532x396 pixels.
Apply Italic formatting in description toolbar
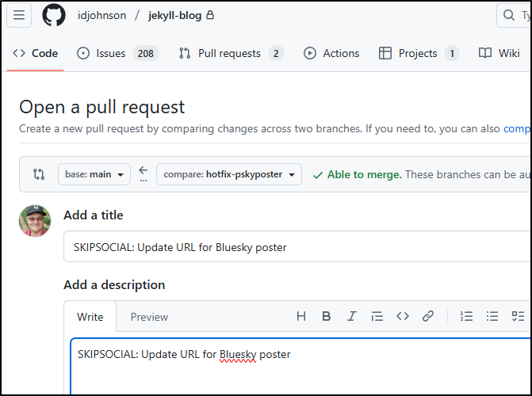click(351, 316)
